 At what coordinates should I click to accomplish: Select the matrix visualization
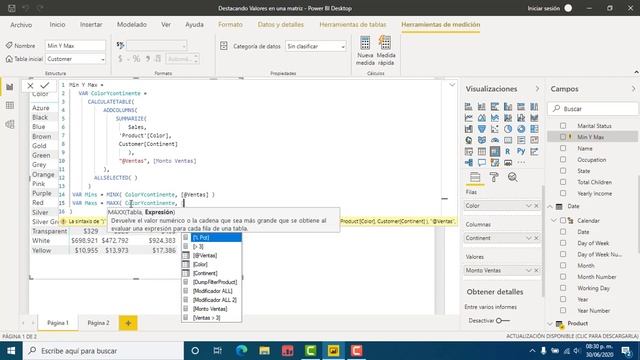pyautogui.click(x=495, y=151)
